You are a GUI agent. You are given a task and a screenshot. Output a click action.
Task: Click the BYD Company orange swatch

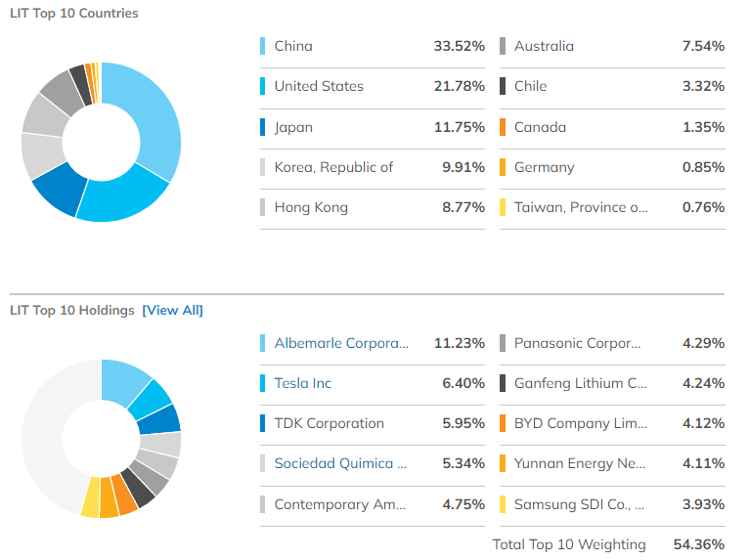(503, 423)
